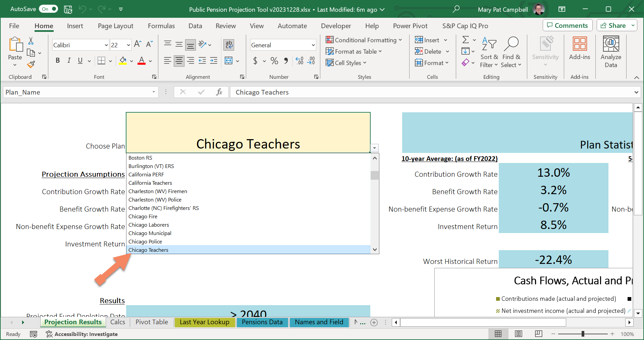Click the Fill down icon
The height and width of the screenshot is (340, 644).
tap(466, 51)
